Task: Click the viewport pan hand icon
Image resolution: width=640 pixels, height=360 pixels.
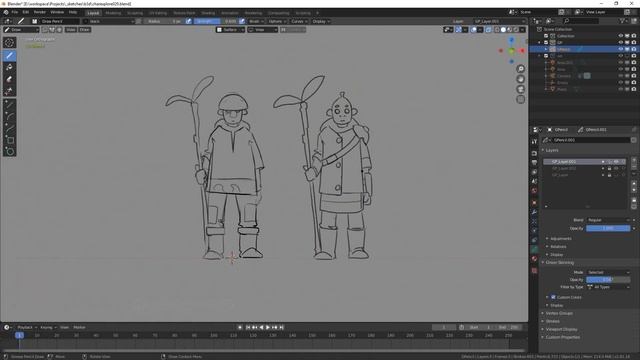Action: pos(520,79)
